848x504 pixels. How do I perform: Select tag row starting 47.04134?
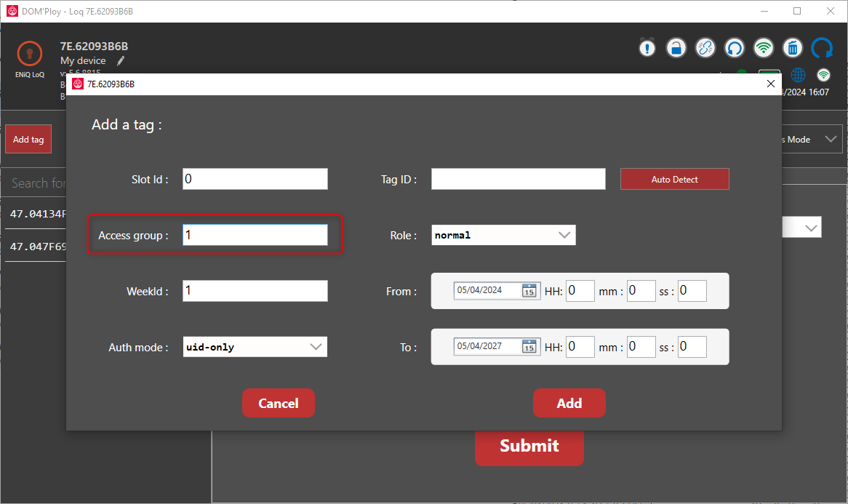click(x=36, y=214)
